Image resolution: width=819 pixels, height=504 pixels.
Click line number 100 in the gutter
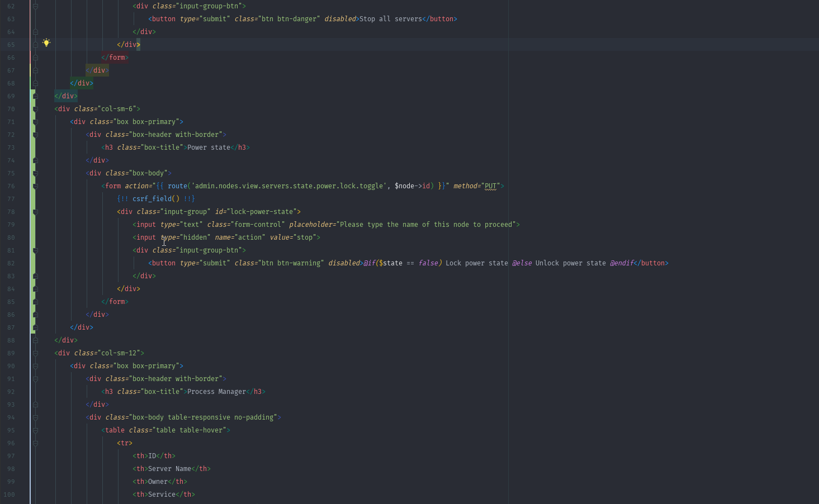pos(9,495)
